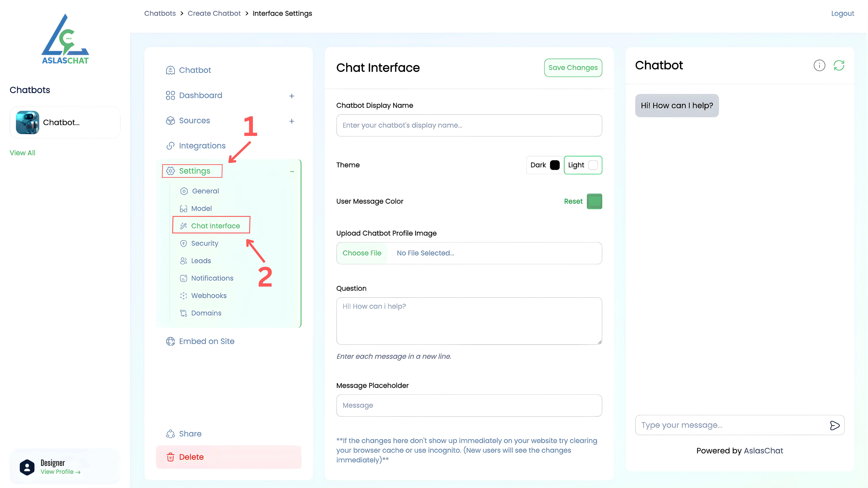Click the chatbot info icon
This screenshot has height=488, width=868.
coord(819,65)
